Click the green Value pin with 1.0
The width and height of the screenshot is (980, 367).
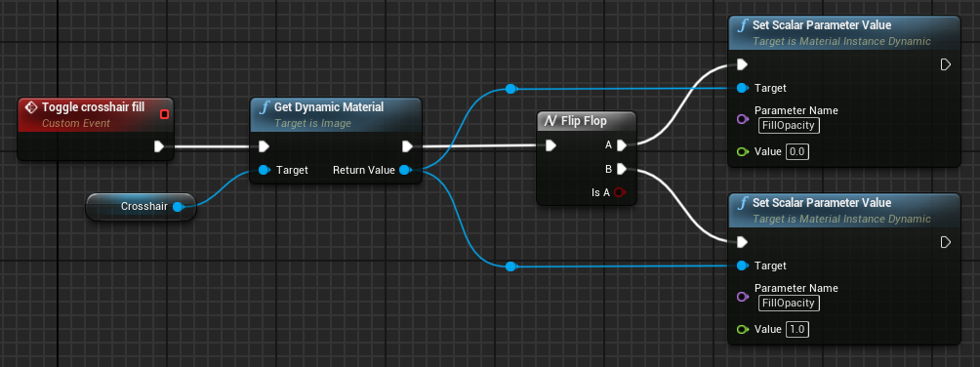click(743, 330)
